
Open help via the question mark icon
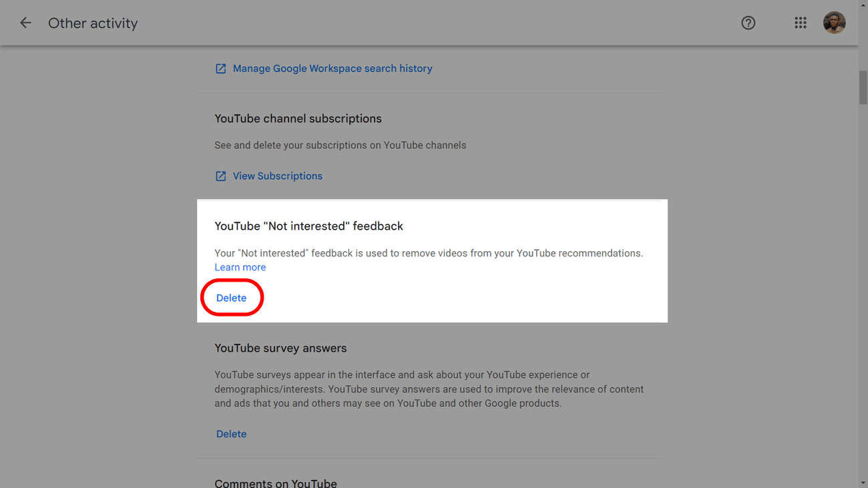tap(748, 23)
